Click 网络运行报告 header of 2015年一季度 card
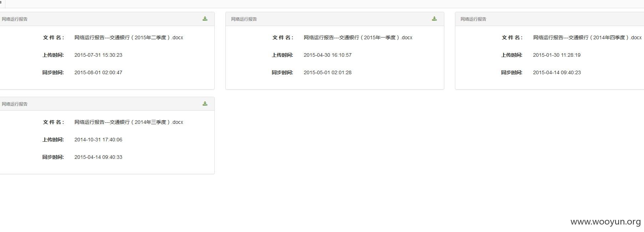The width and height of the screenshot is (644, 232). tap(244, 19)
